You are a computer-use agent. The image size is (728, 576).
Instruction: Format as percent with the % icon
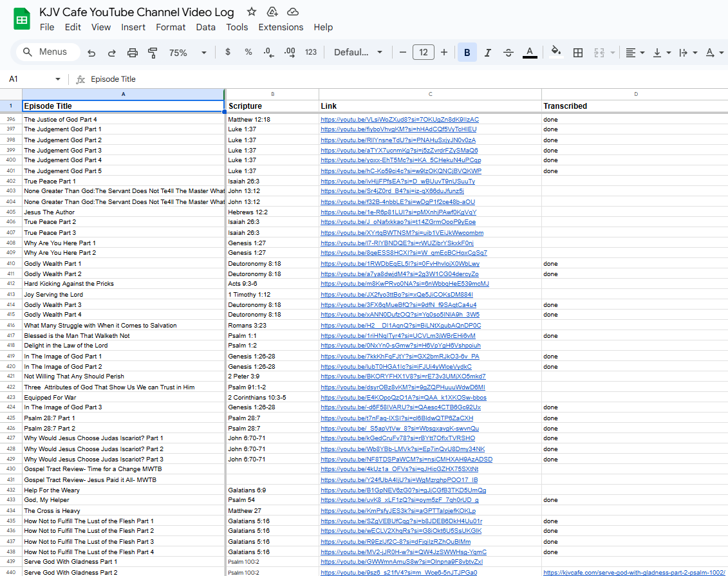point(248,52)
